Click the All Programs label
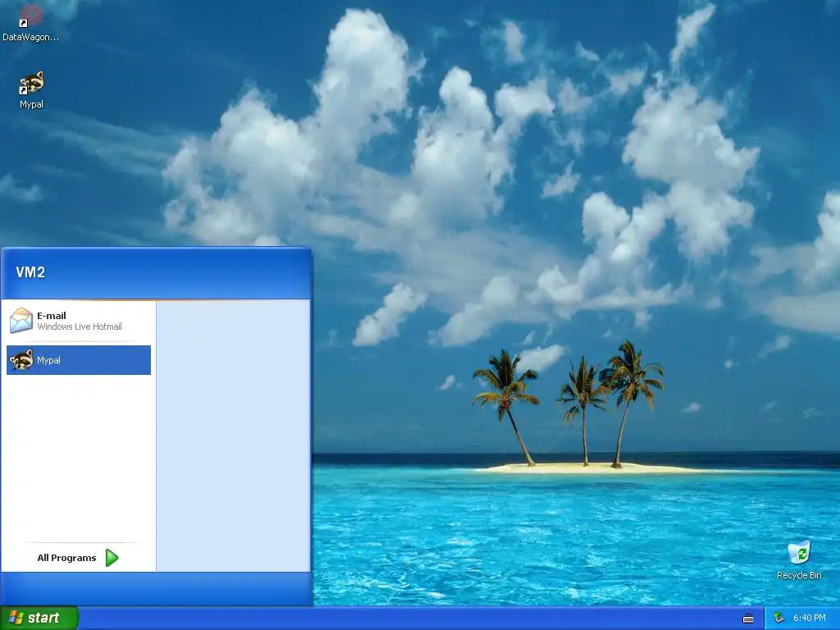 pos(66,558)
